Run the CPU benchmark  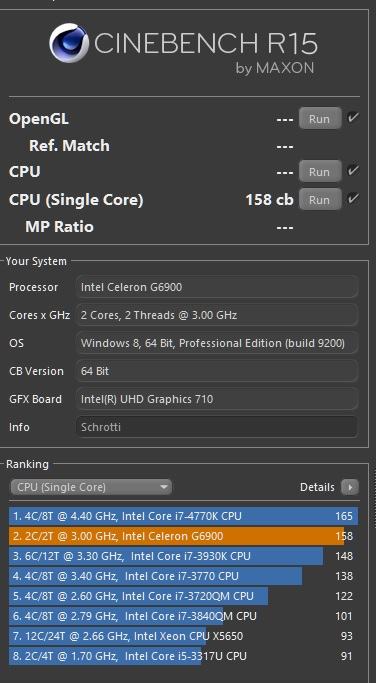point(320,172)
